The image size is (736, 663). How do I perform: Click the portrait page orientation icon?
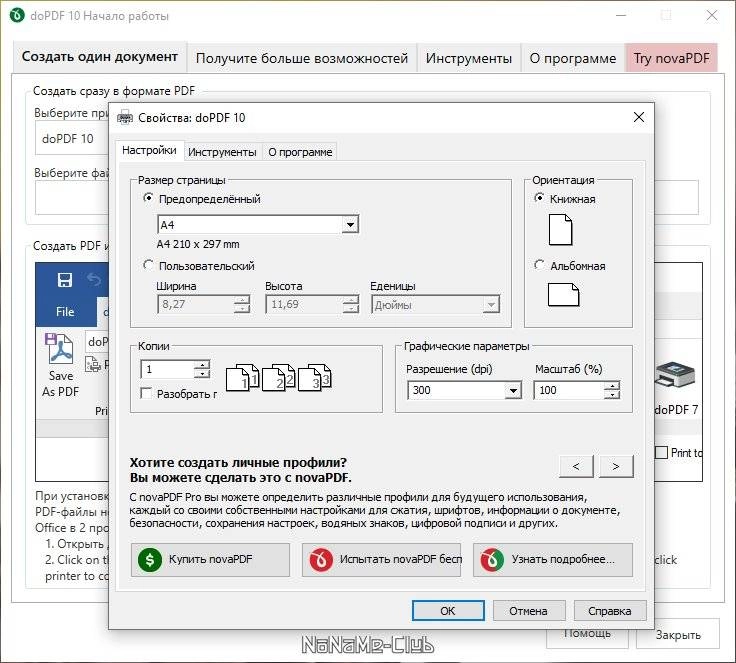pos(560,230)
